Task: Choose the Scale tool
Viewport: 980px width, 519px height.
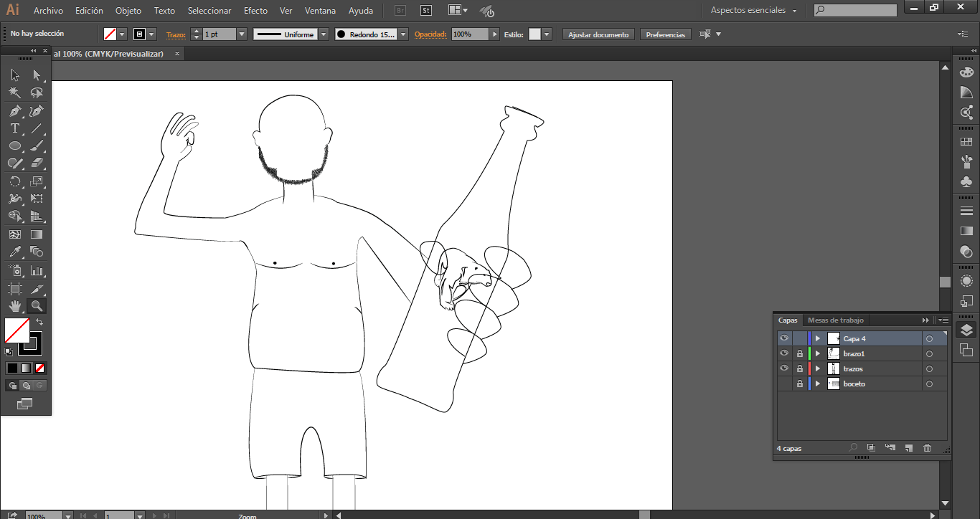Action: click(x=37, y=181)
